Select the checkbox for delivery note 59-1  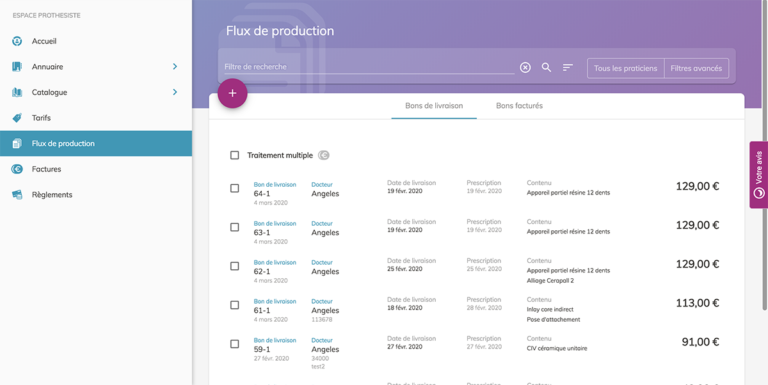pyautogui.click(x=235, y=344)
